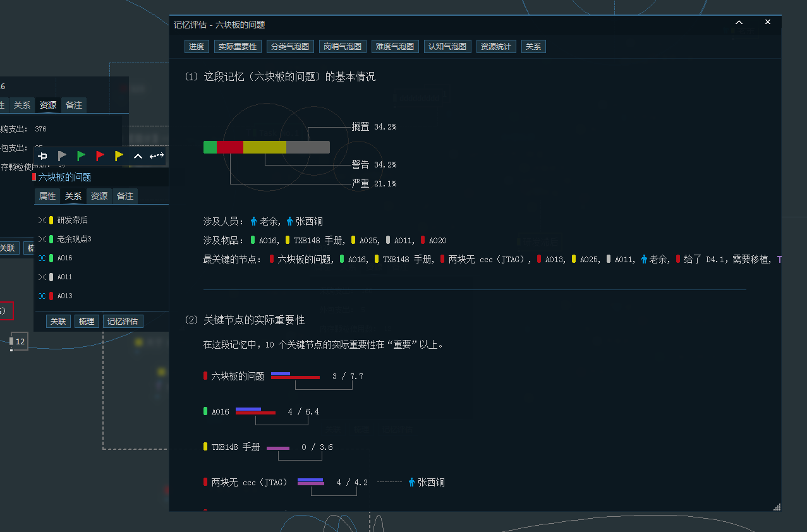Click the pin icon in floating toolbar

tap(43, 156)
